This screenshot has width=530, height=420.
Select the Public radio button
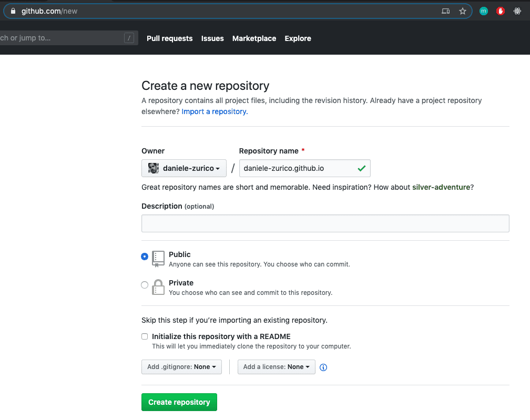(145, 257)
